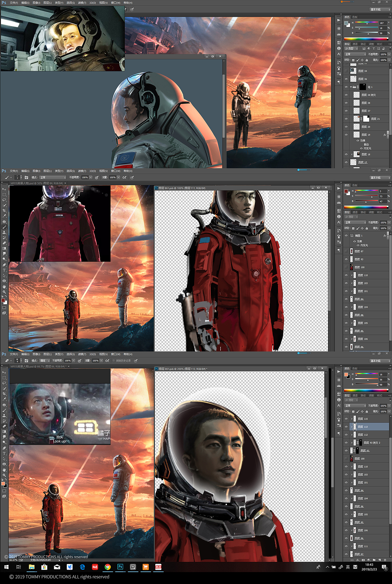This screenshot has height=584, width=392.
Task: Switch to 路径 tab in the middle Photoshop window
Action: (x=363, y=212)
